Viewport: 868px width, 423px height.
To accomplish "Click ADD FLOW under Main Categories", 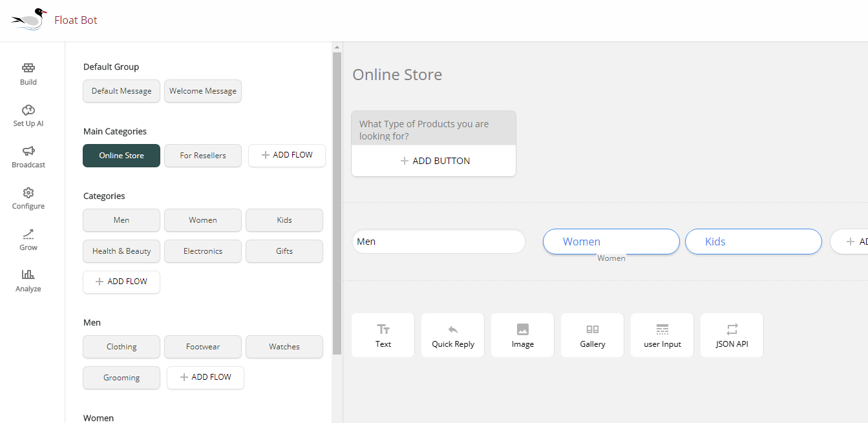I will (287, 156).
